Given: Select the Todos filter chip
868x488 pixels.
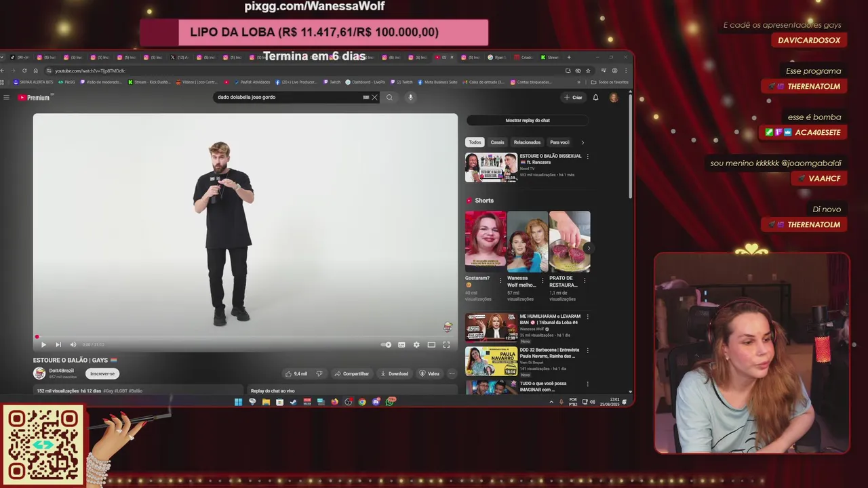Looking at the screenshot, I should tap(475, 142).
